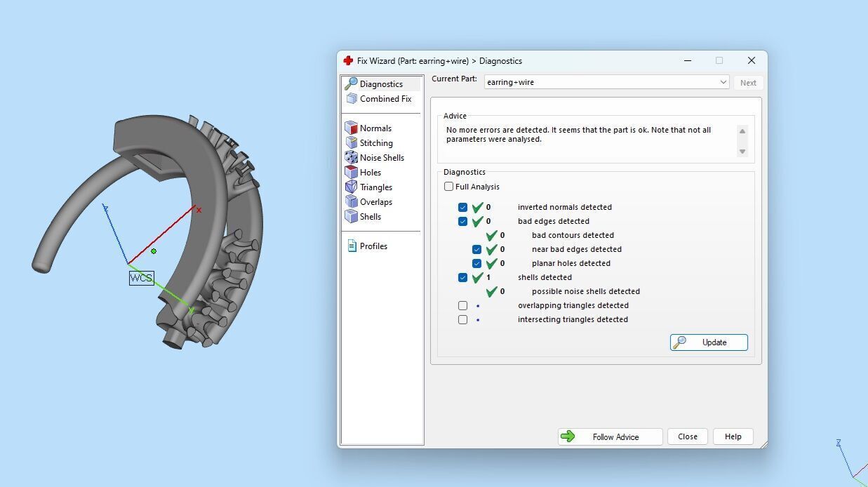Click the 'bad contours detected' label
The width and height of the screenshot is (868, 487).
(573, 235)
